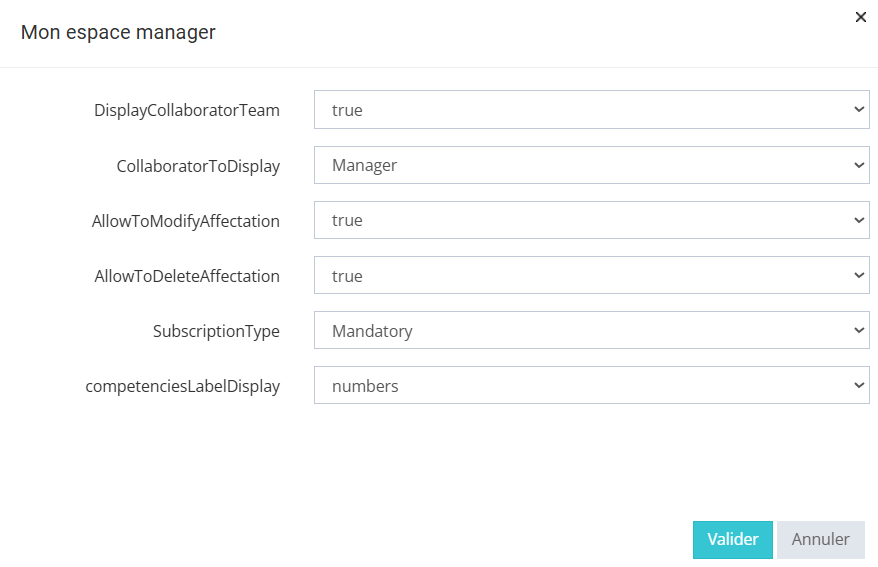Click the chevron arrow on DisplayCollaboratorTeam dropdown
Screen dimensions: 878x567
[859, 110]
